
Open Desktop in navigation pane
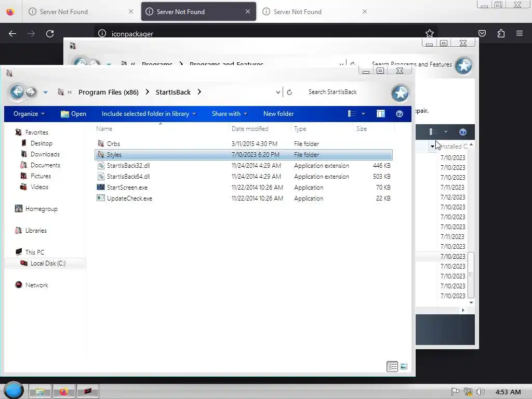click(37, 143)
